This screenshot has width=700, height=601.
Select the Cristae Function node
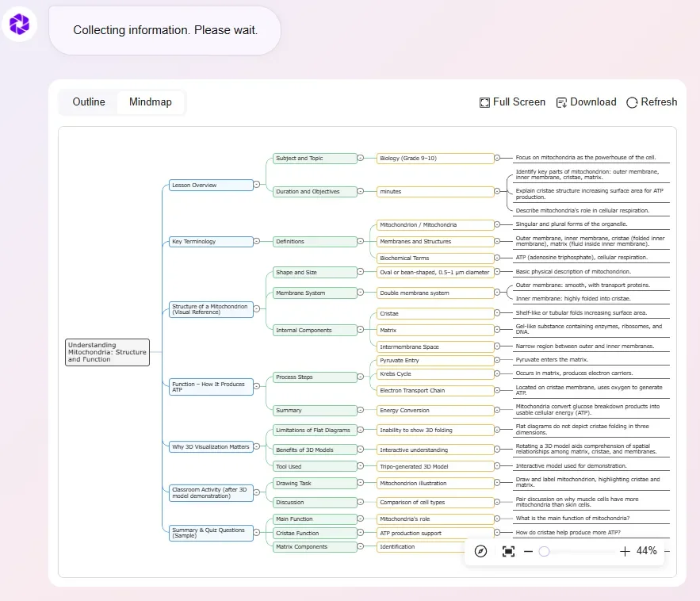[x=315, y=533]
